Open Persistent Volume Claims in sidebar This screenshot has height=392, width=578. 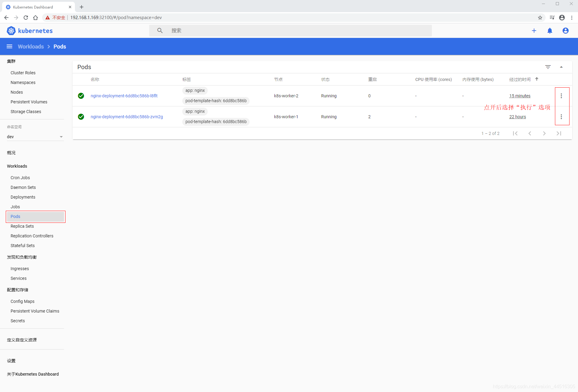(x=35, y=311)
